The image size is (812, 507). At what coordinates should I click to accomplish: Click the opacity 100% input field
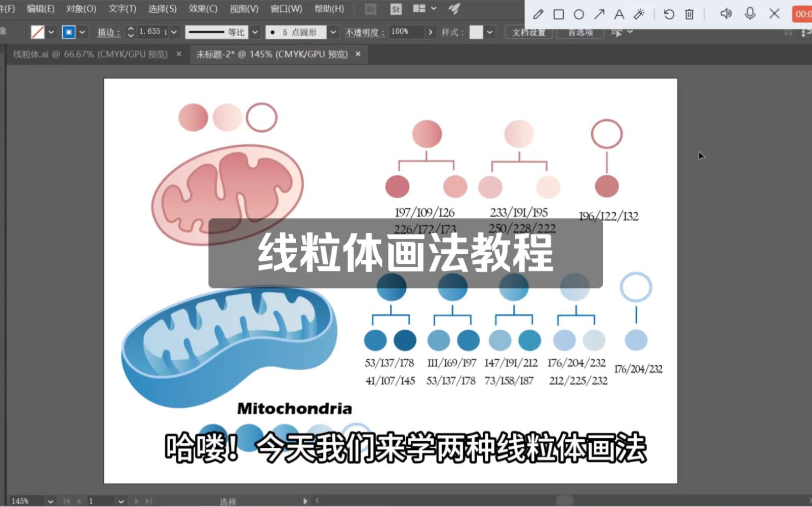[406, 32]
